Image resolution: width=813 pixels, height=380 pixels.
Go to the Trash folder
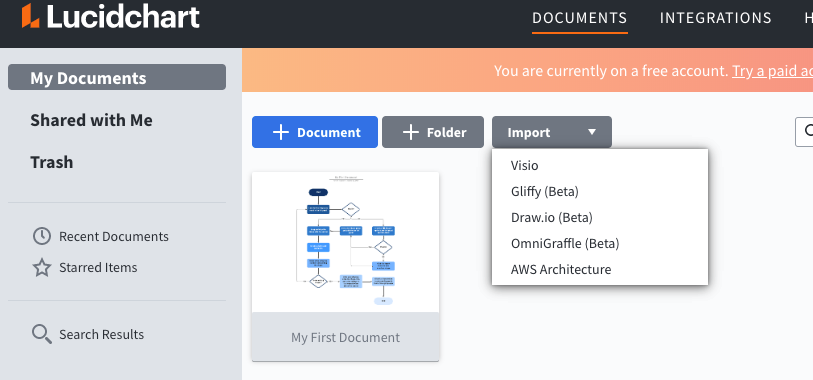tap(51, 162)
